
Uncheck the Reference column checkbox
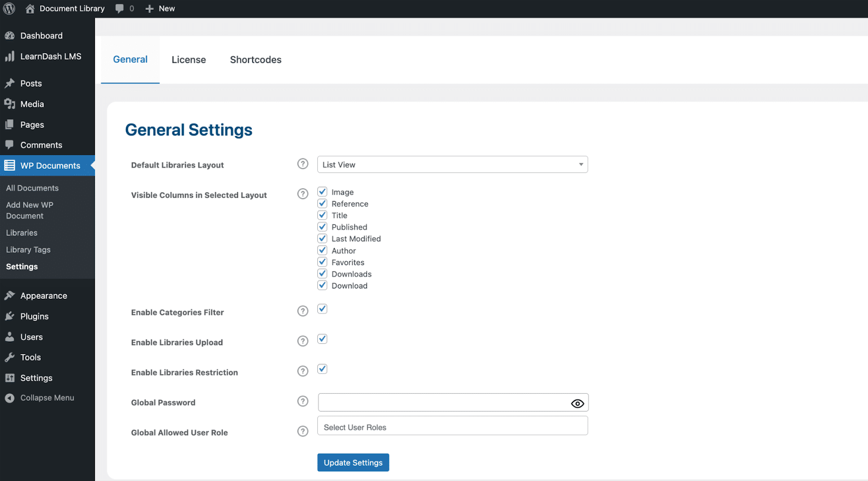coord(322,203)
